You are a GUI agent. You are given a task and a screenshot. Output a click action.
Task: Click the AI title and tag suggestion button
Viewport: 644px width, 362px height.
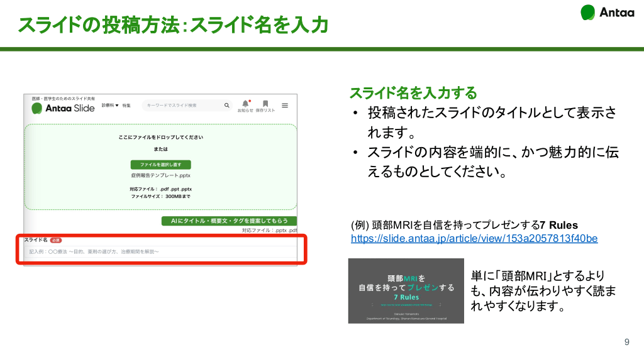(x=229, y=221)
